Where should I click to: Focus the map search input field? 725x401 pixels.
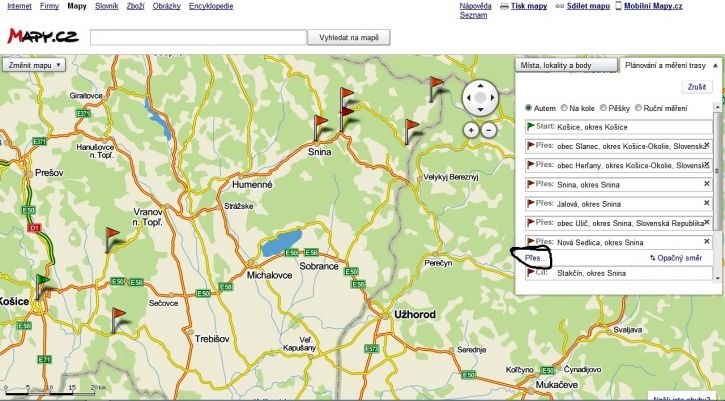coord(198,37)
